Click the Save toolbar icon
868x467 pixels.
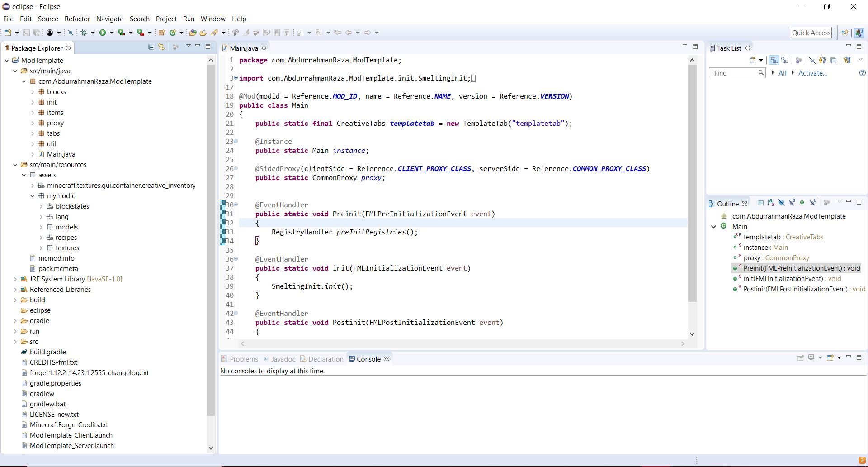pyautogui.click(x=26, y=33)
